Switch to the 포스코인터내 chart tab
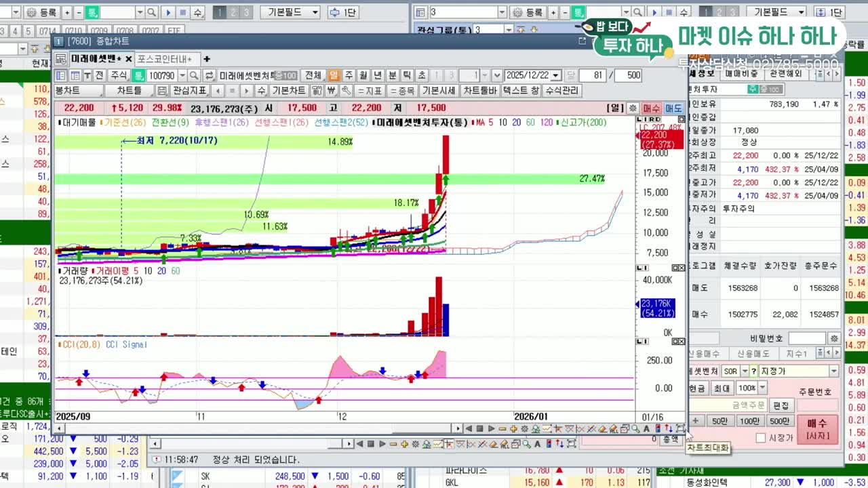Screen dimensions: 868x488 pyautogui.click(x=165, y=59)
